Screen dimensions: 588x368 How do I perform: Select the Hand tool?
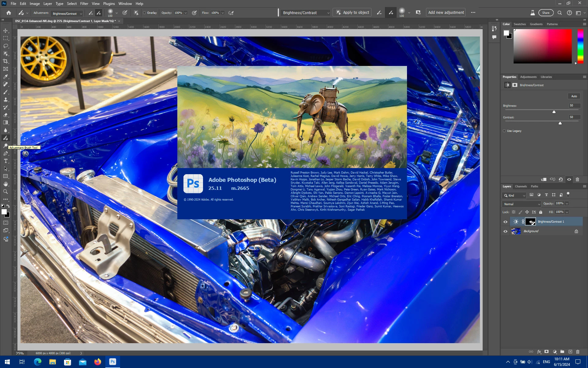pos(6,184)
